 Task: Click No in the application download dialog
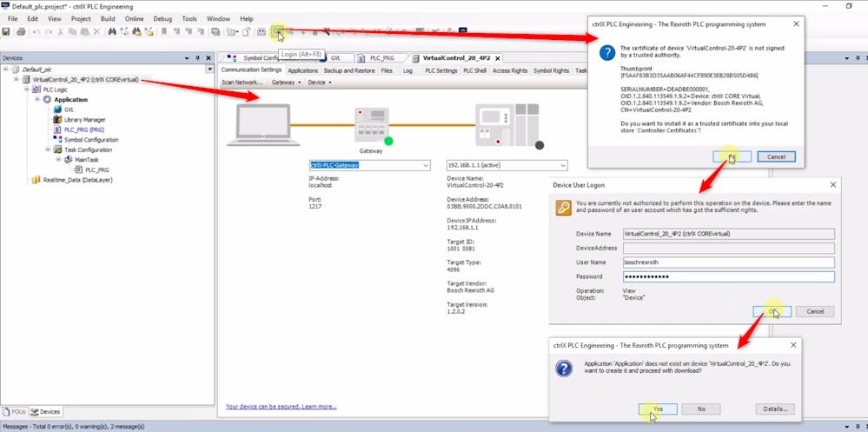[701, 409]
